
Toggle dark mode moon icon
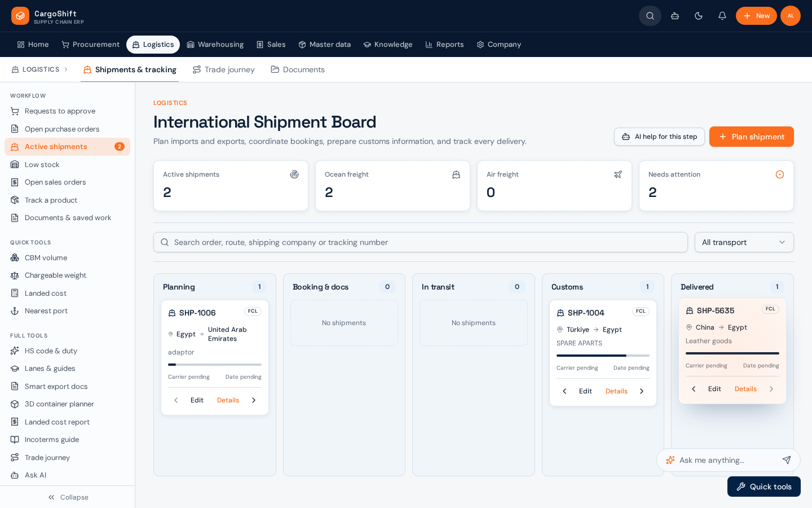point(699,16)
